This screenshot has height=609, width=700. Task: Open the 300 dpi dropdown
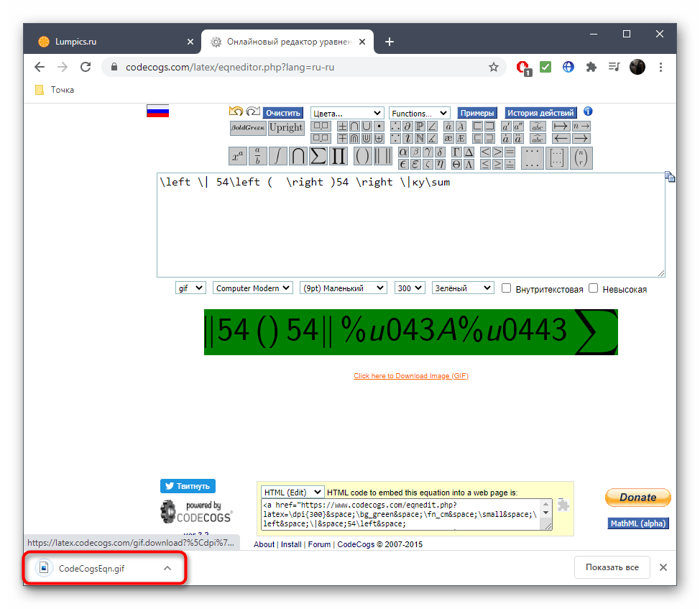[410, 288]
